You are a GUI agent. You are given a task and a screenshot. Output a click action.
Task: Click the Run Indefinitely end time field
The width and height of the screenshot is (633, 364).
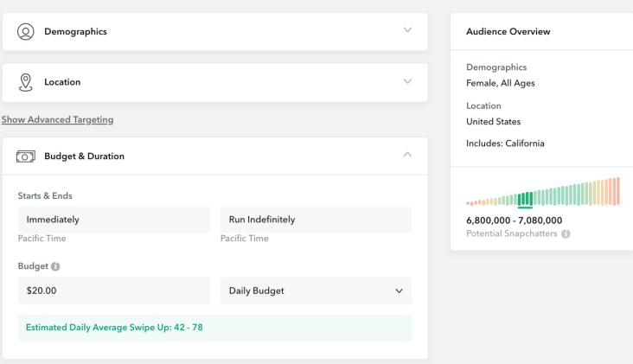(x=316, y=220)
